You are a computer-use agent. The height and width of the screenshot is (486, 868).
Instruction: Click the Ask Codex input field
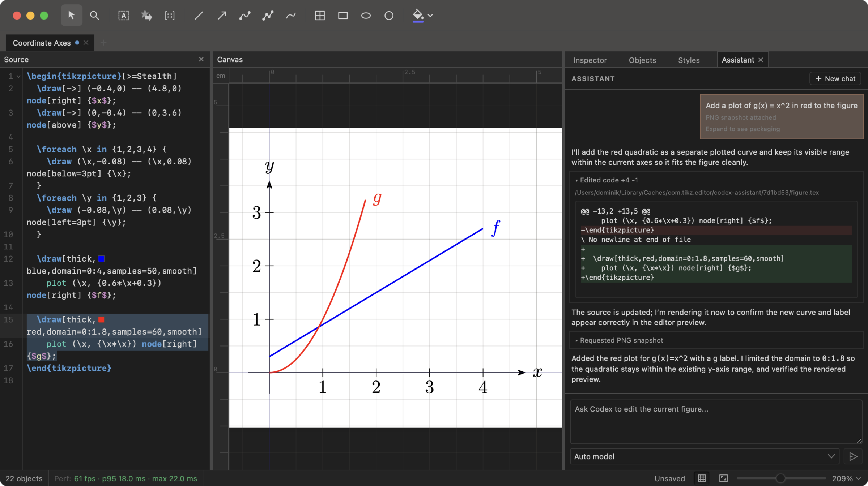point(716,421)
